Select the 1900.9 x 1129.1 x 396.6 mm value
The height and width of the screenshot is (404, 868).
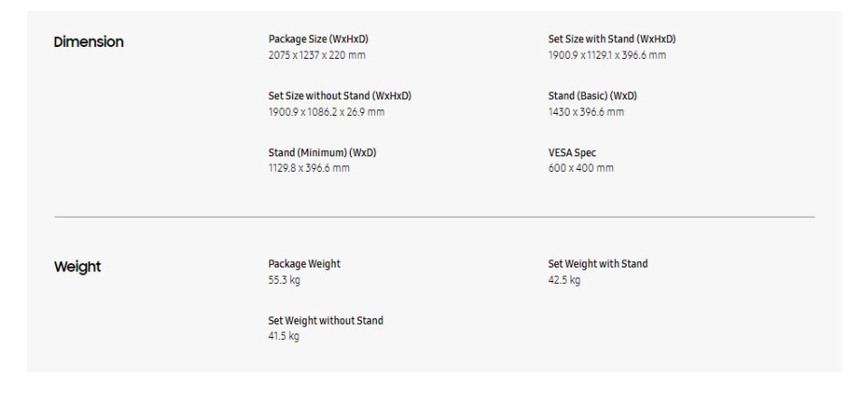tap(607, 55)
